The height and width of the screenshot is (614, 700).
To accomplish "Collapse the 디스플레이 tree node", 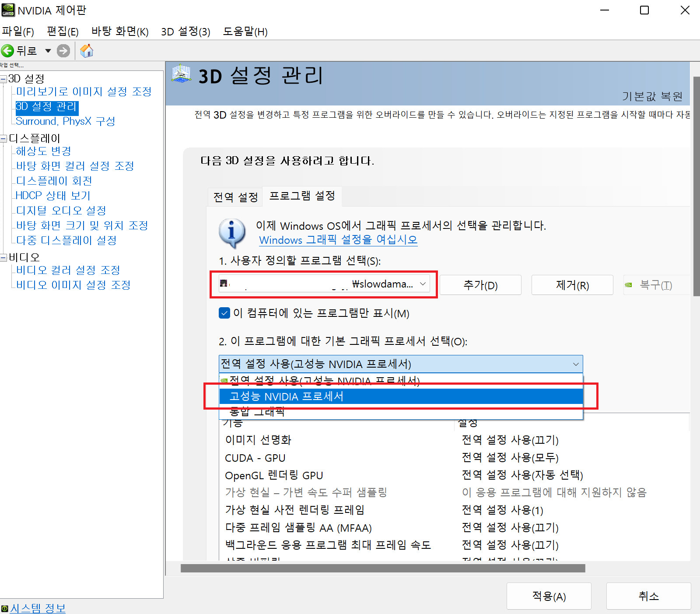I will (3, 139).
